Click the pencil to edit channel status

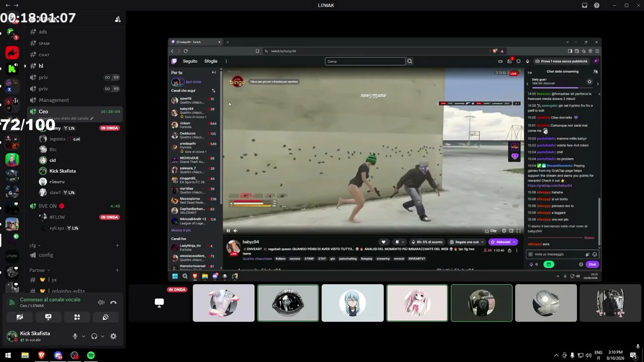coord(92,118)
